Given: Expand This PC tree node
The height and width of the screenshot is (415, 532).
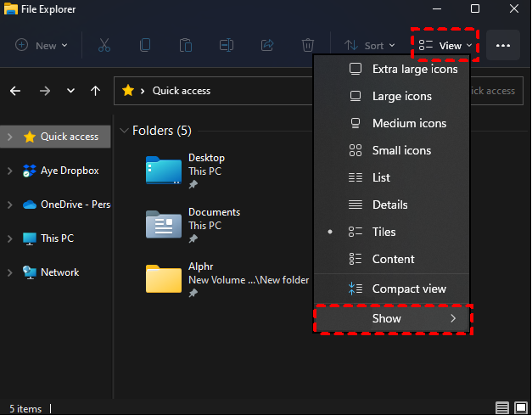Looking at the screenshot, I should 10,238.
